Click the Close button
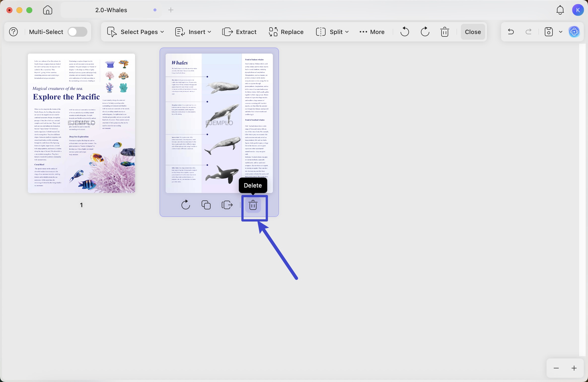The width and height of the screenshot is (588, 382). click(473, 32)
